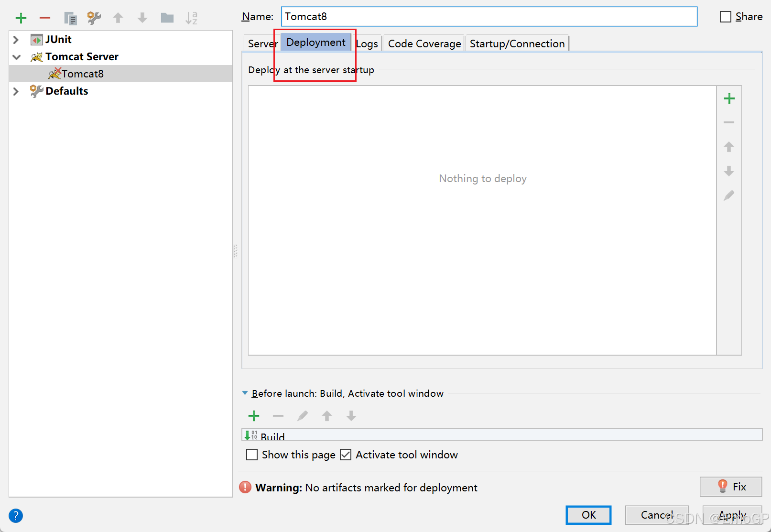Sort configurations alphabetically

pyautogui.click(x=191, y=18)
